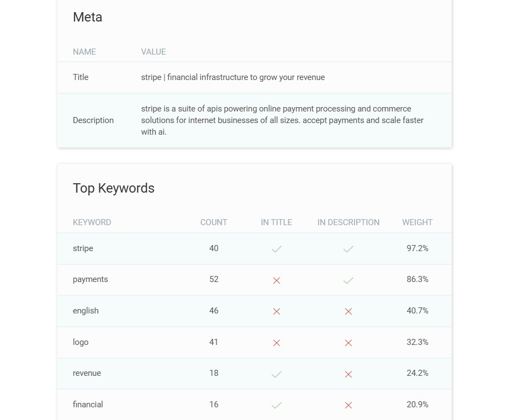Click the revenue keyword count 18
508x420 pixels.
pos(214,373)
